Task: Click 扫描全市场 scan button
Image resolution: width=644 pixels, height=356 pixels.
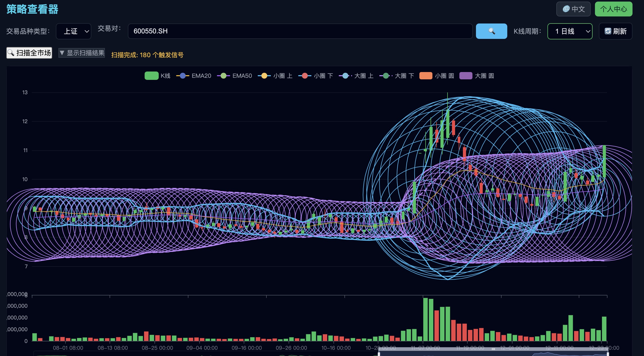Action: point(29,53)
